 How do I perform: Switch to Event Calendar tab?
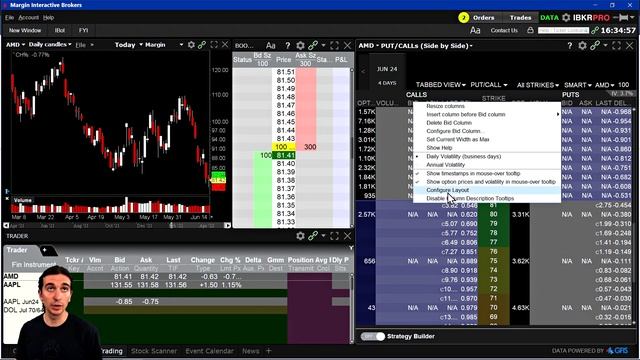(x=209, y=351)
